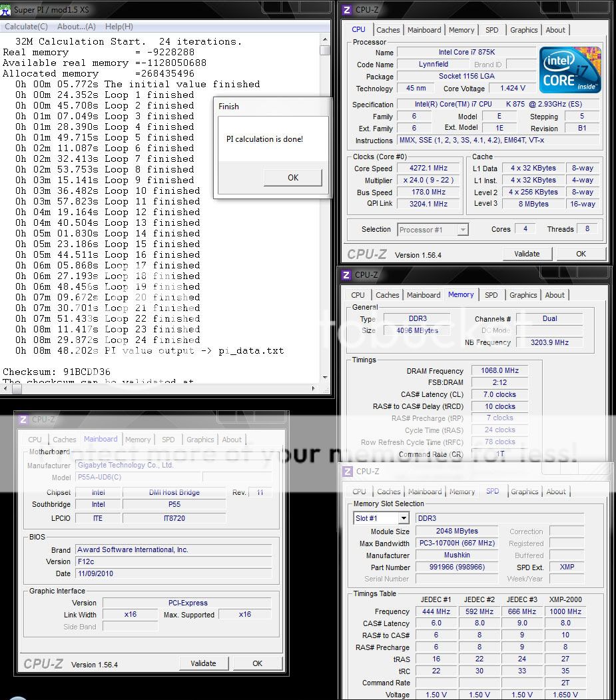
Task: Click the Bus Speed value 178.0 MHz
Action: (x=428, y=192)
